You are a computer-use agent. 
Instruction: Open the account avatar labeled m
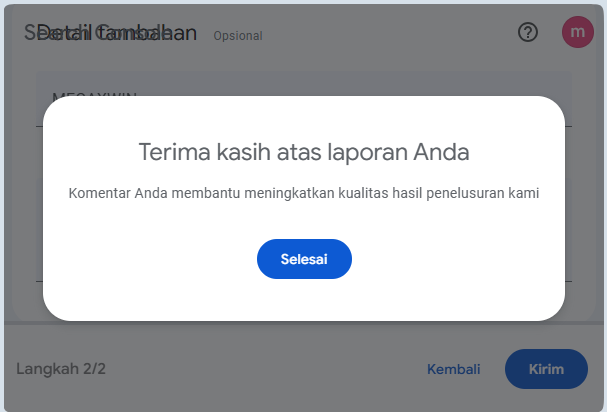[x=578, y=32]
